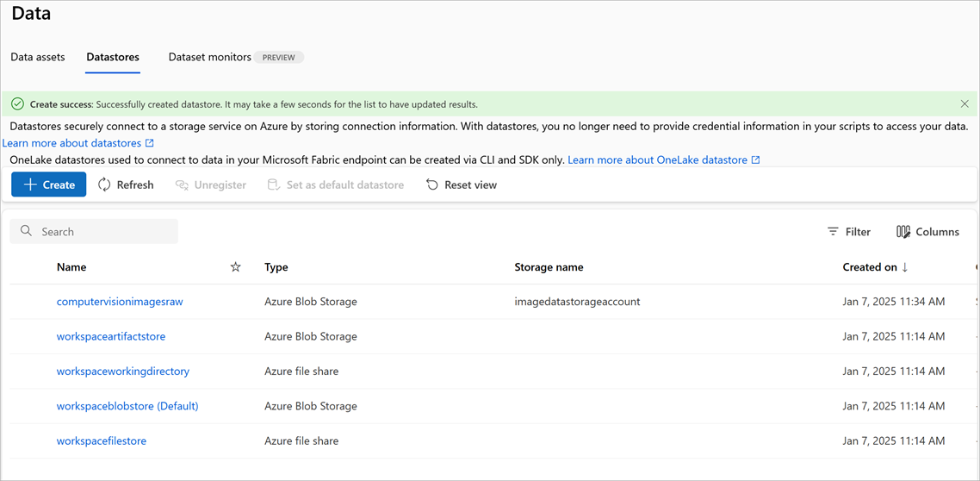This screenshot has height=481, width=980.
Task: Click created date in workspaceartifactstore row
Action: [x=894, y=336]
